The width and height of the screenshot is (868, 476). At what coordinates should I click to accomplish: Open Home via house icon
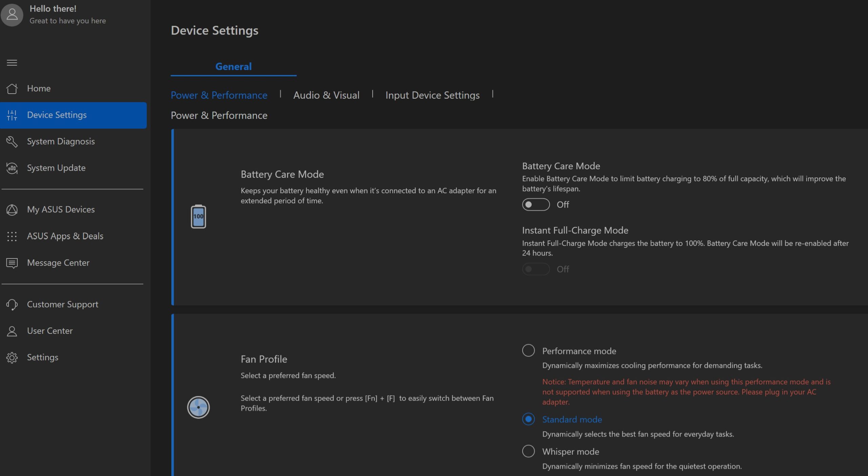[x=12, y=89]
